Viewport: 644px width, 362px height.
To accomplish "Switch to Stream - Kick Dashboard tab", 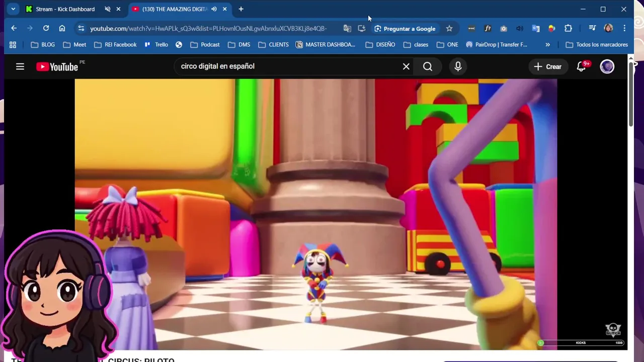I will 65,9.
